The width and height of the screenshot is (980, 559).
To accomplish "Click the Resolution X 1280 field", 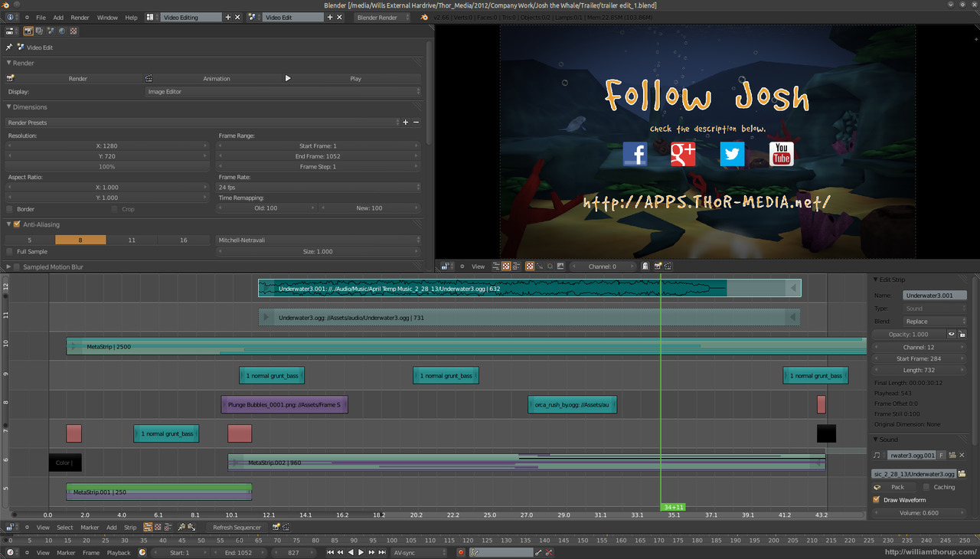I will point(107,145).
